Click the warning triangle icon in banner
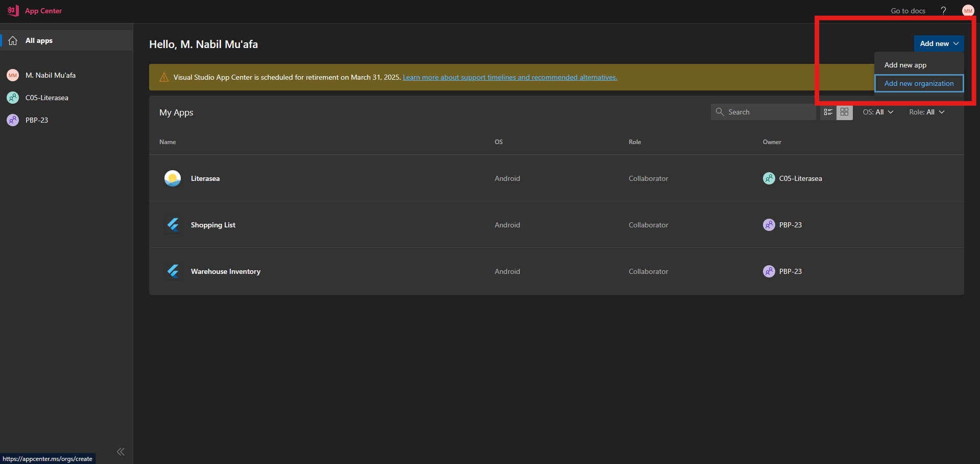Screen dimensions: 980x464 (x=164, y=77)
